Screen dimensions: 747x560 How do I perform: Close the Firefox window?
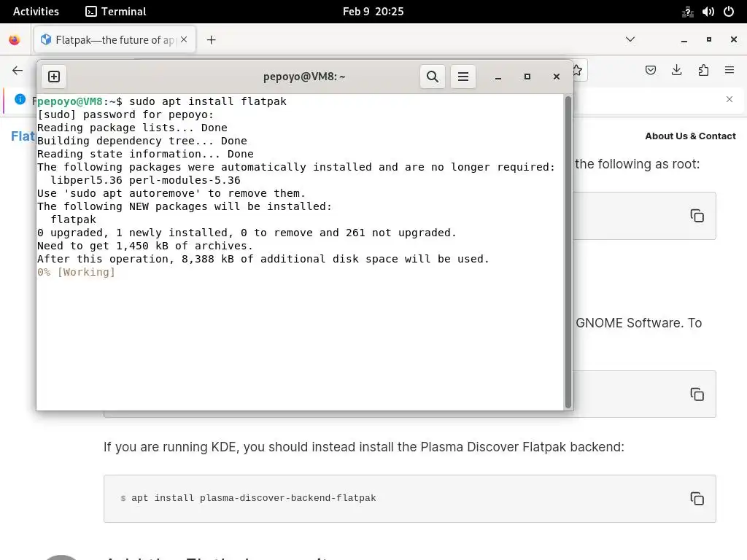[734, 40]
